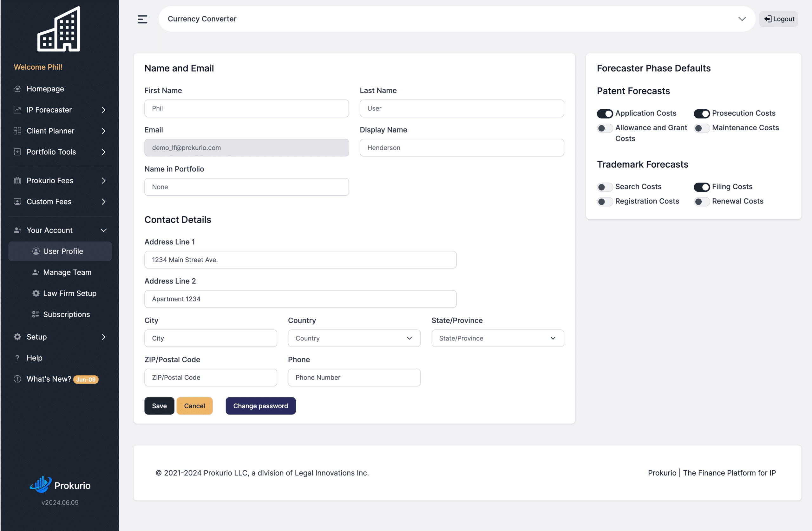The height and width of the screenshot is (531, 812).
Task: Click the Change password button
Action: 261,406
